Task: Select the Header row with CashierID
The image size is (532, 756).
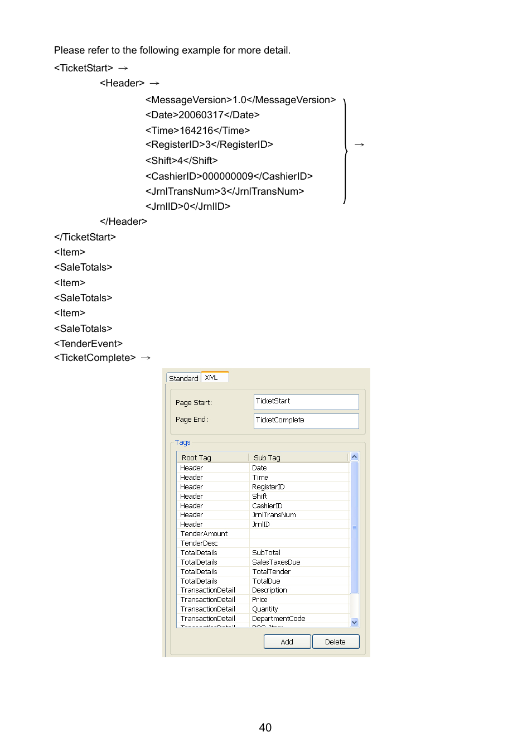Action: [263, 506]
